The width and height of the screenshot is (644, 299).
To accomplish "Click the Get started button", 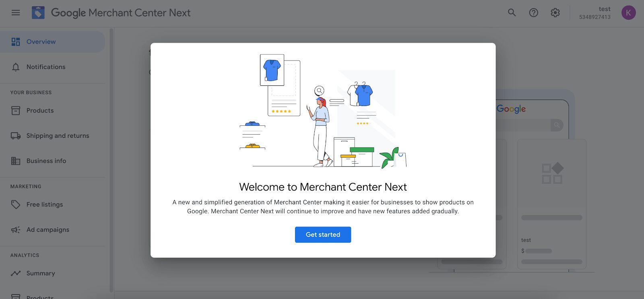I will (323, 235).
